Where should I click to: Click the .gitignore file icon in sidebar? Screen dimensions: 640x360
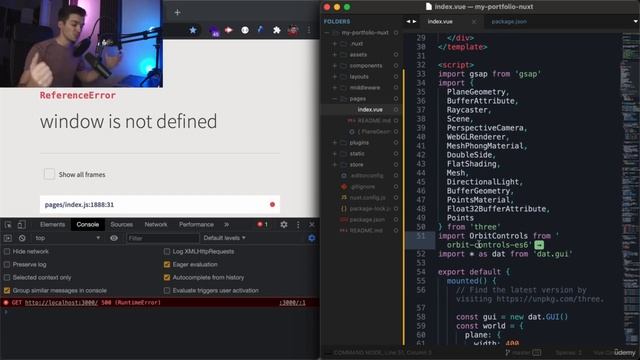[x=344, y=187]
